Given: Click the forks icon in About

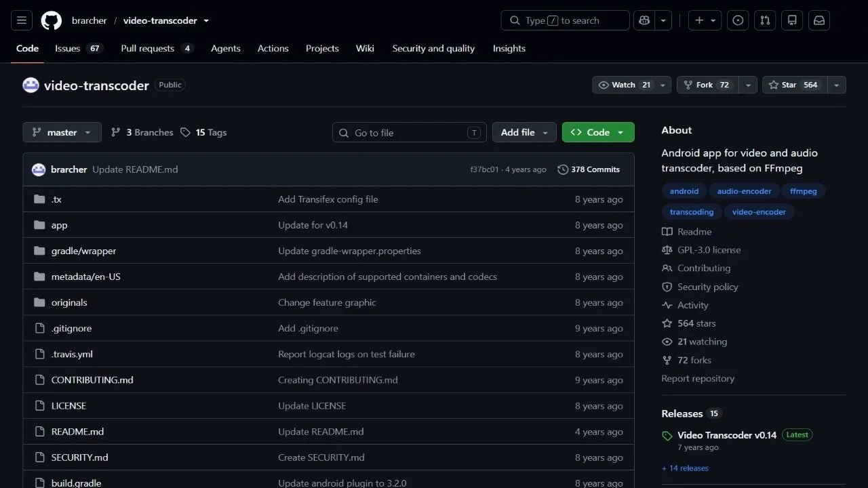Looking at the screenshot, I should (x=667, y=360).
